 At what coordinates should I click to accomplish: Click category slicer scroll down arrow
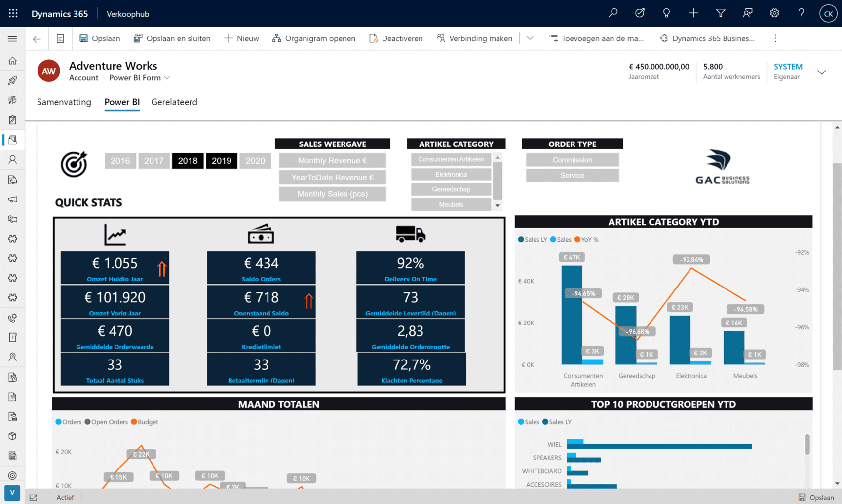coord(498,206)
